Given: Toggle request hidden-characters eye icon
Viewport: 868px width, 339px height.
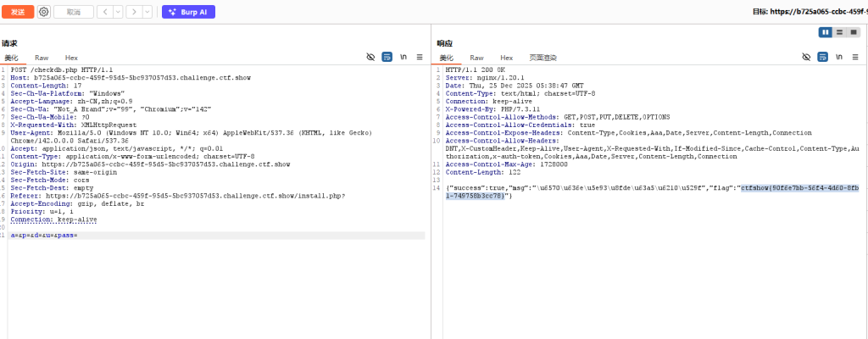Looking at the screenshot, I should (370, 57).
